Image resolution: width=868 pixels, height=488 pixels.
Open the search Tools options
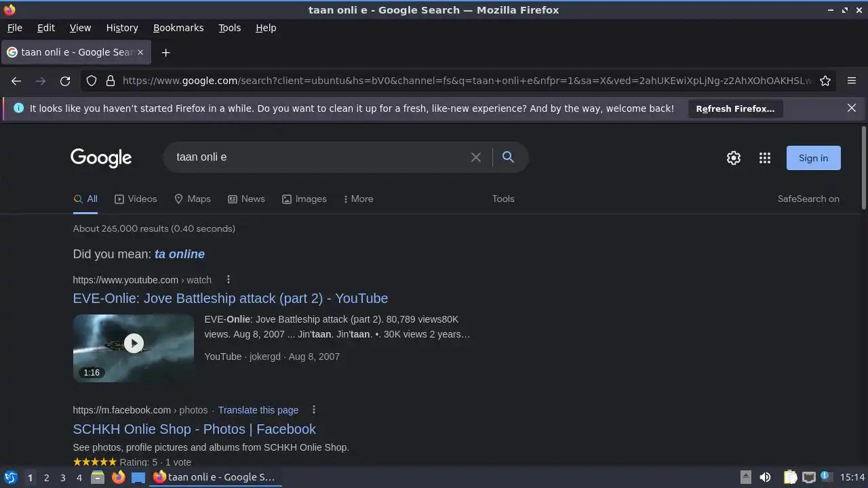503,199
